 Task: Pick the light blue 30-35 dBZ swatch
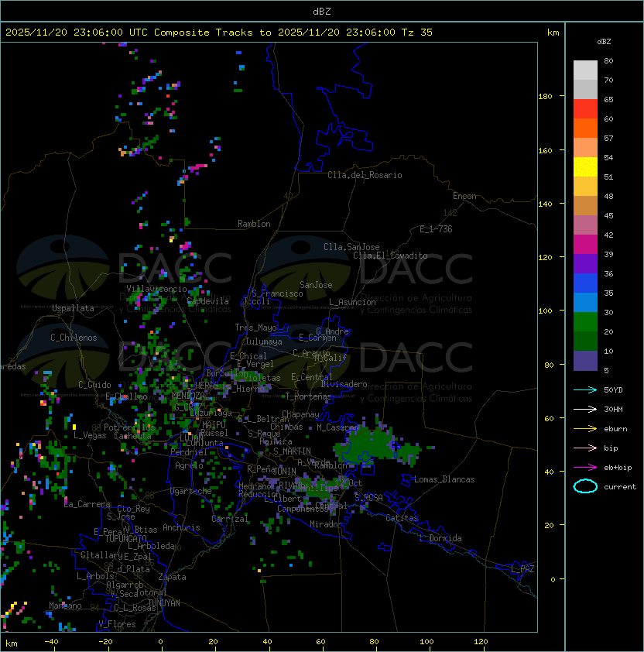point(585,302)
